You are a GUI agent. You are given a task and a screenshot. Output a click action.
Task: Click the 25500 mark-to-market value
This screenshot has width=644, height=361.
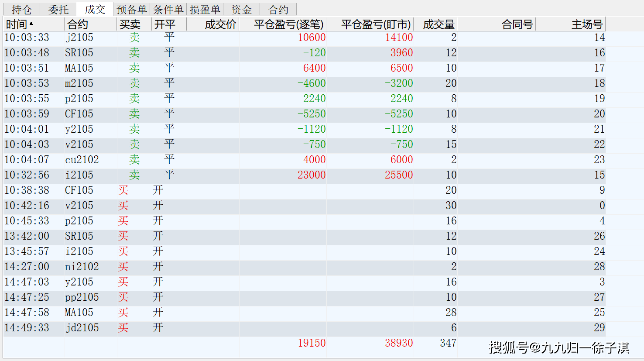tap(399, 175)
